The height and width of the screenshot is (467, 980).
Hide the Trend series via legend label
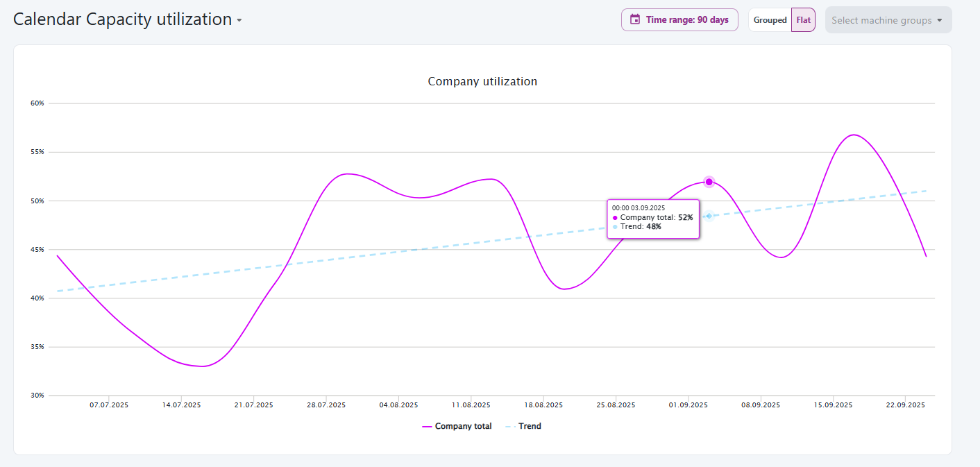pos(530,426)
